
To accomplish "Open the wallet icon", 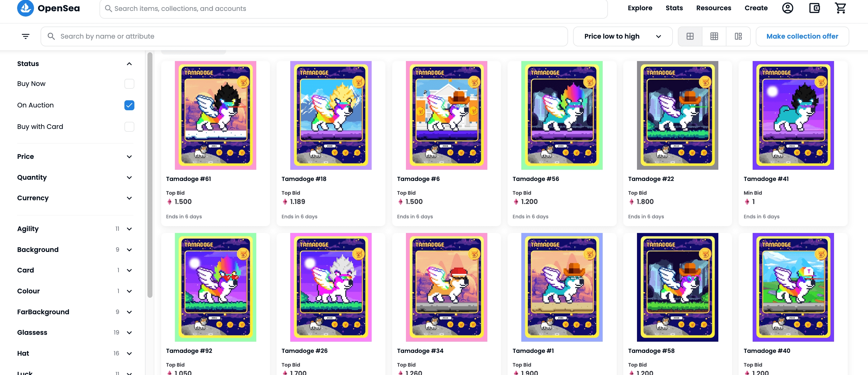I will coord(814,8).
